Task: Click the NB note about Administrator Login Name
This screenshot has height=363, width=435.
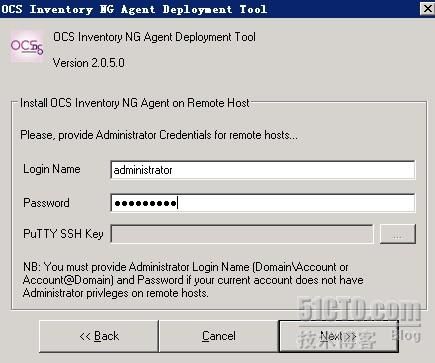Action: tap(193, 280)
